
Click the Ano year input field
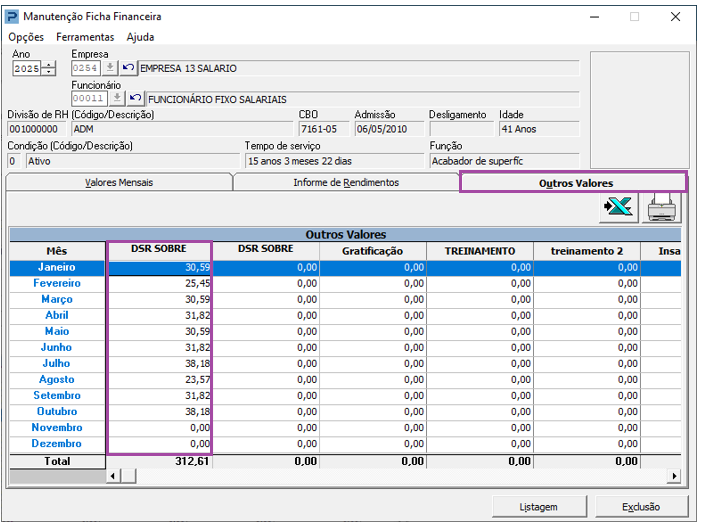[x=27, y=69]
